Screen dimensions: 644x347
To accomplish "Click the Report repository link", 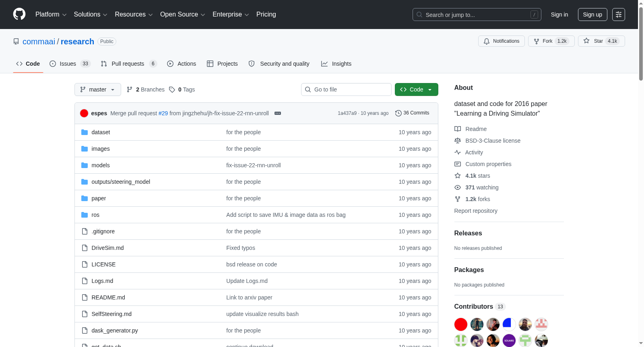I will [476, 211].
